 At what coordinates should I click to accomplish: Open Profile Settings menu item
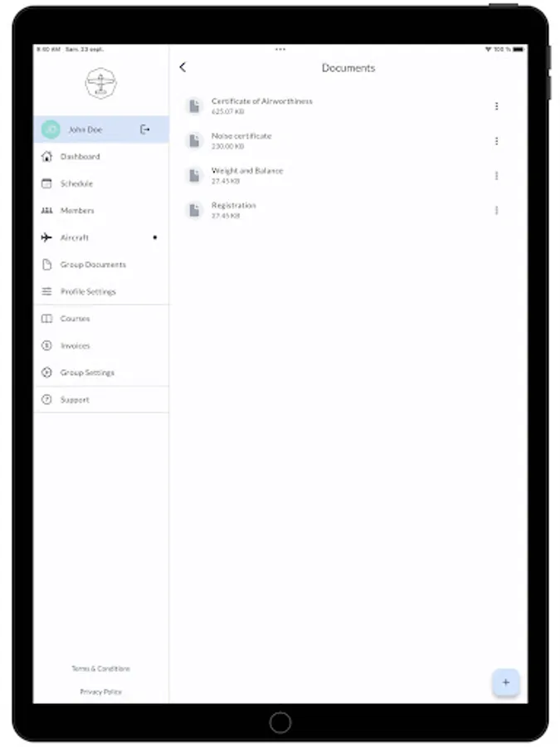click(x=101, y=291)
